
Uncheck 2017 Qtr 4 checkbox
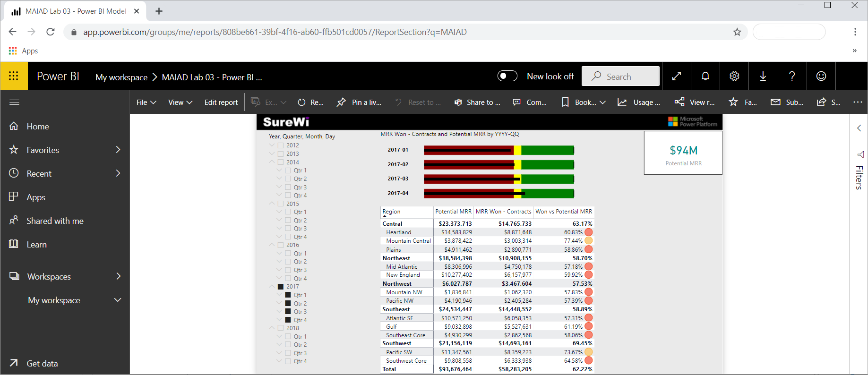click(x=288, y=320)
